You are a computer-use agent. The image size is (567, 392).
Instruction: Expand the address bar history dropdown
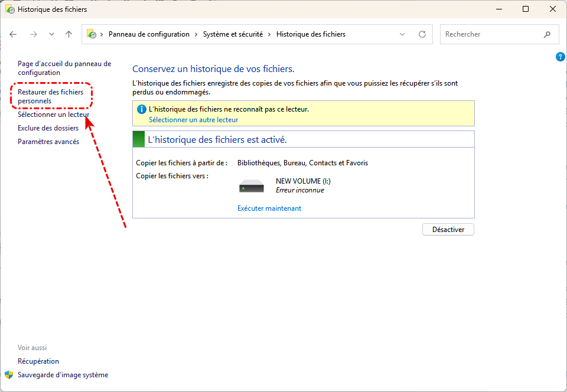402,34
